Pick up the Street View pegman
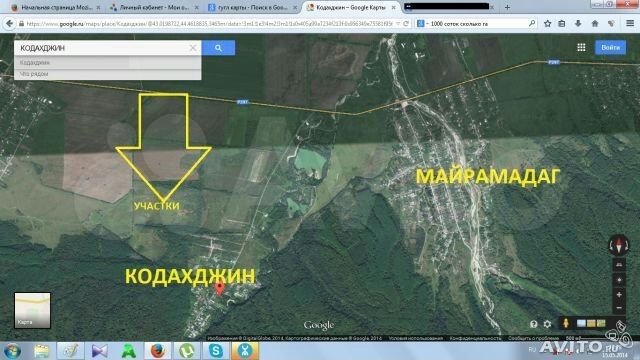Image resolution: width=640 pixels, height=360 pixels. click(x=566, y=323)
